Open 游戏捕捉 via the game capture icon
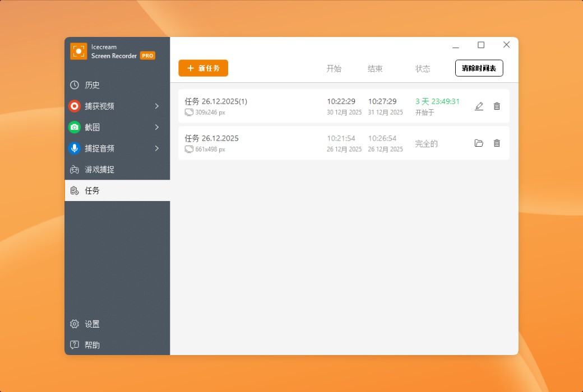The height and width of the screenshot is (392, 583). pos(75,170)
